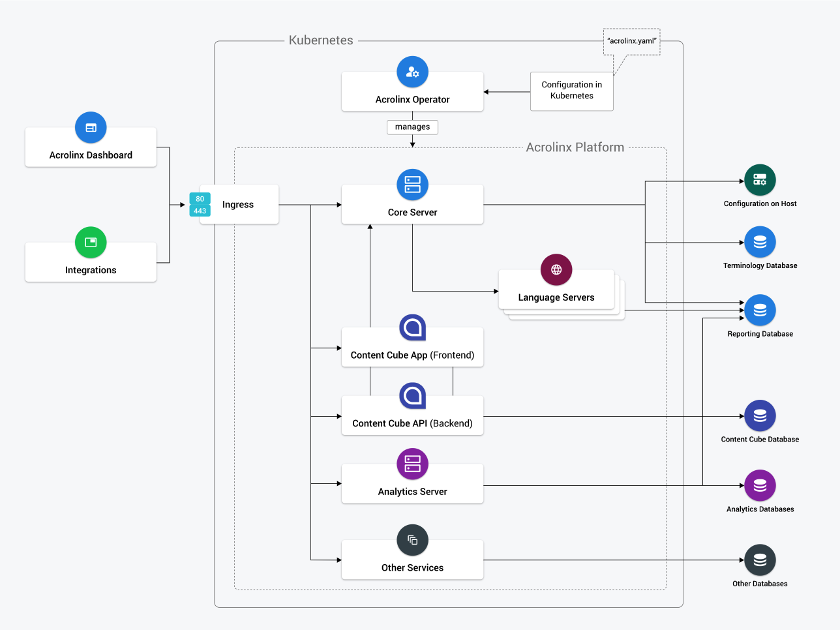This screenshot has width=840, height=630.
Task: Click the purple Analytics Databases icon
Action: click(760, 485)
